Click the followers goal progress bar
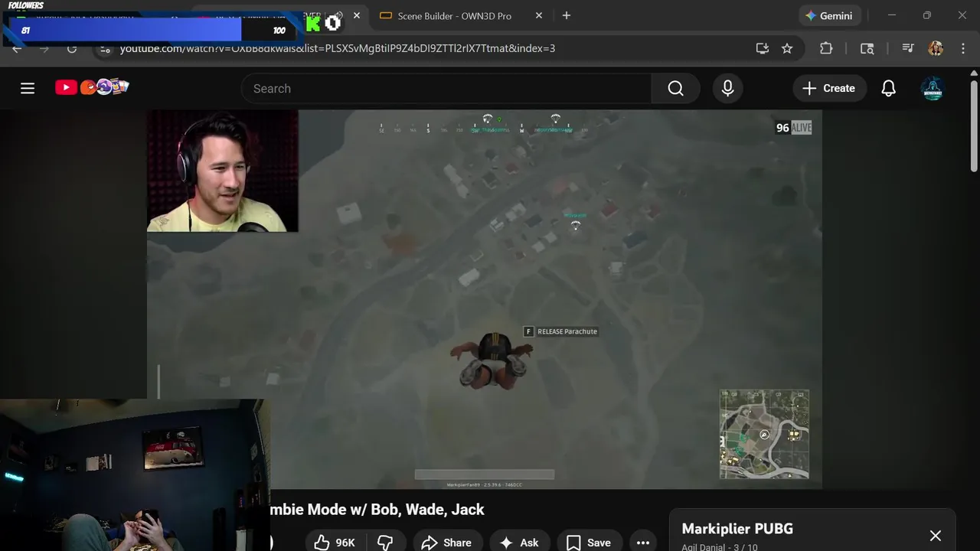This screenshot has height=551, width=980. (152, 30)
